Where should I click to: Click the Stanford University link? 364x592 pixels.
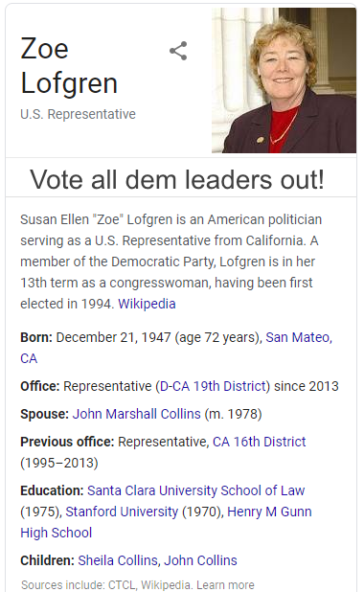coord(122,512)
